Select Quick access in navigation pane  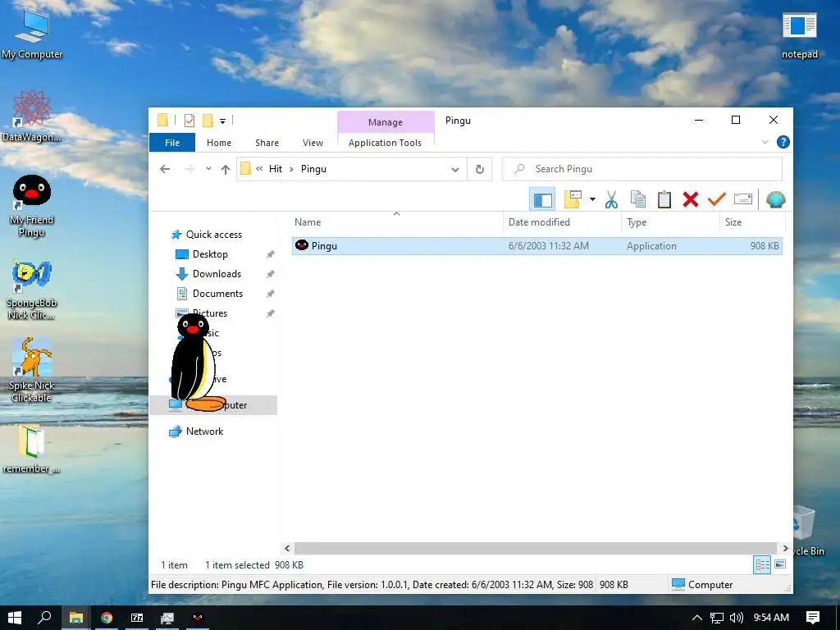click(x=214, y=235)
